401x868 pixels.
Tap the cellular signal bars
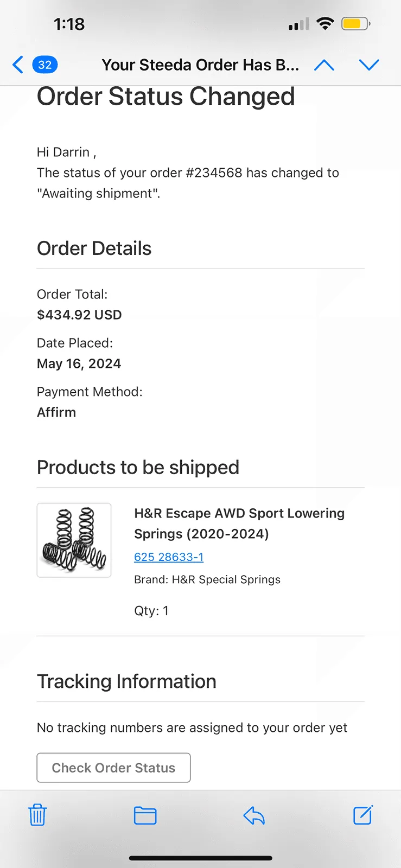point(298,24)
